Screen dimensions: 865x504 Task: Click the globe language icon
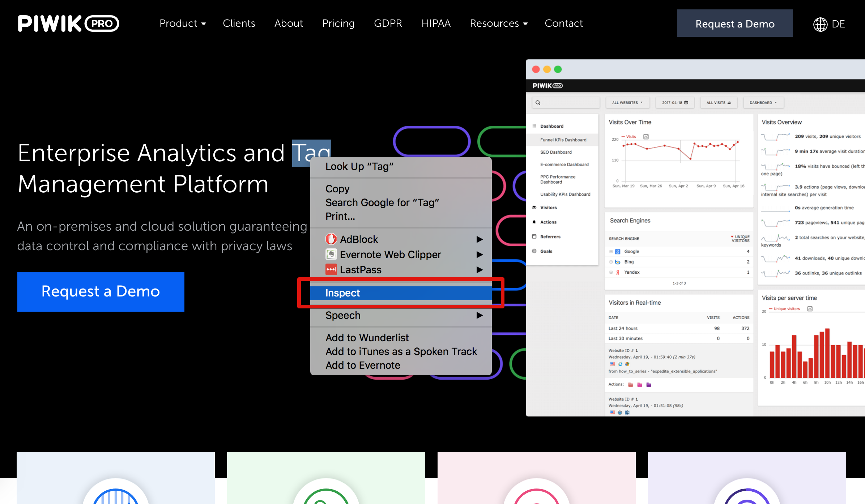coord(820,24)
